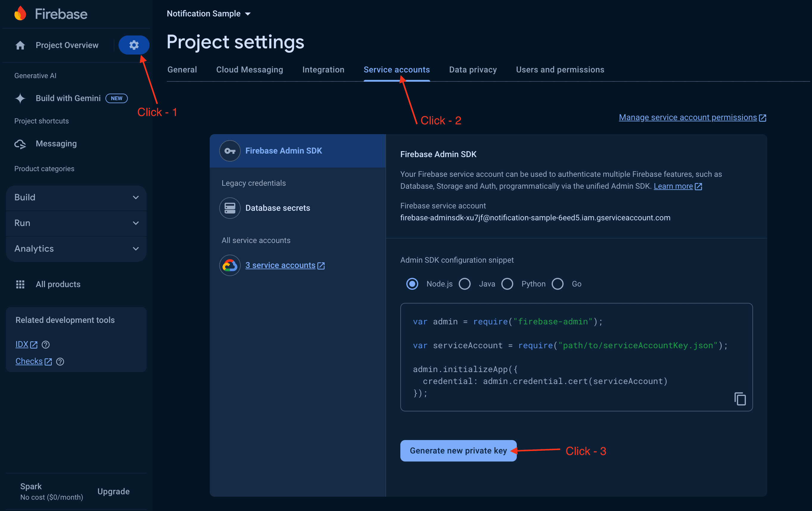Click the Firebase wordmark text
This screenshot has height=511, width=812.
[61, 14]
